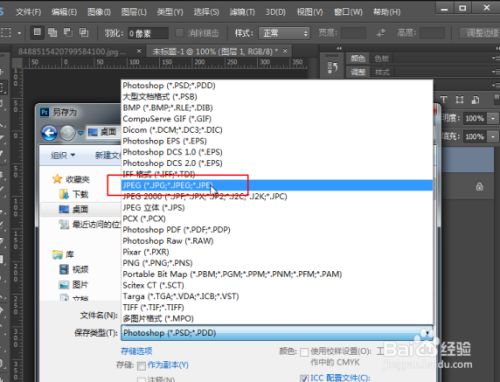Choose Scitex CT (*.SCT) format
This screenshot has height=382, width=500.
click(x=277, y=285)
